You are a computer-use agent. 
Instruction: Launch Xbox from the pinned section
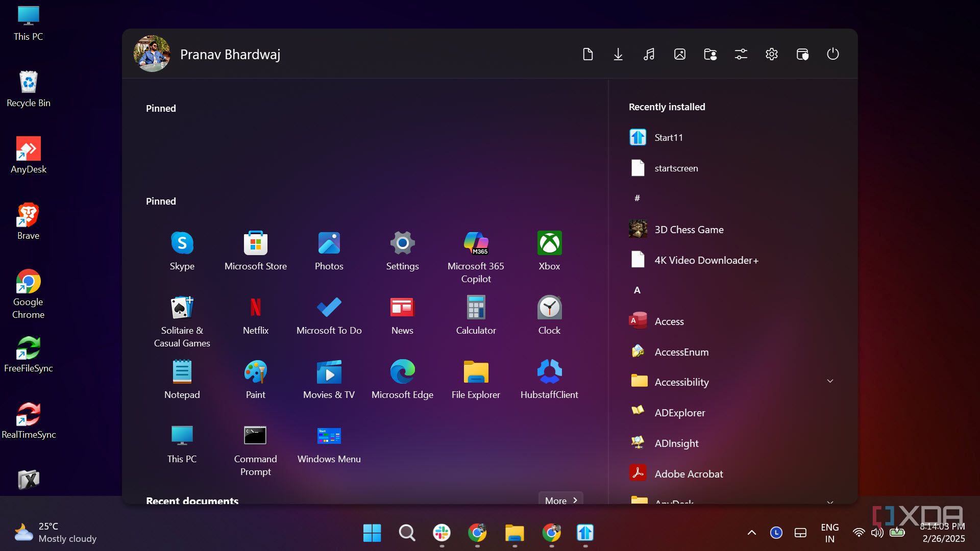[x=549, y=244]
